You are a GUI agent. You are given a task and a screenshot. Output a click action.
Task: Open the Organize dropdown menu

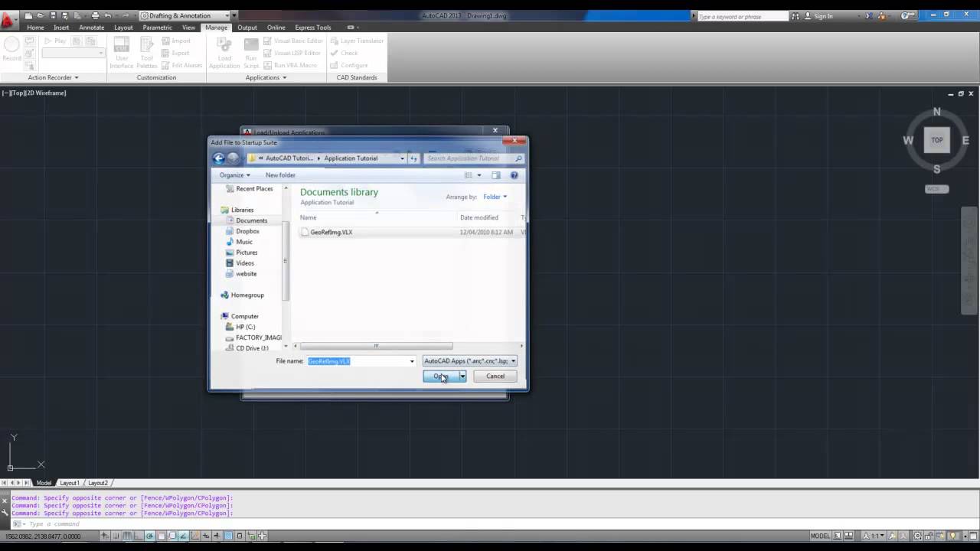point(234,175)
